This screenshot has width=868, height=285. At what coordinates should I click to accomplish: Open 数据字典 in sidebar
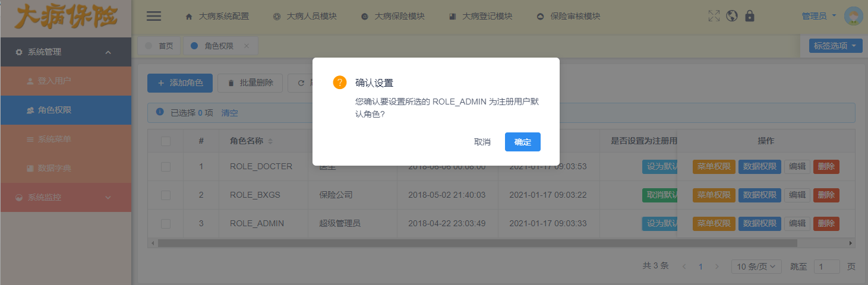65,168
